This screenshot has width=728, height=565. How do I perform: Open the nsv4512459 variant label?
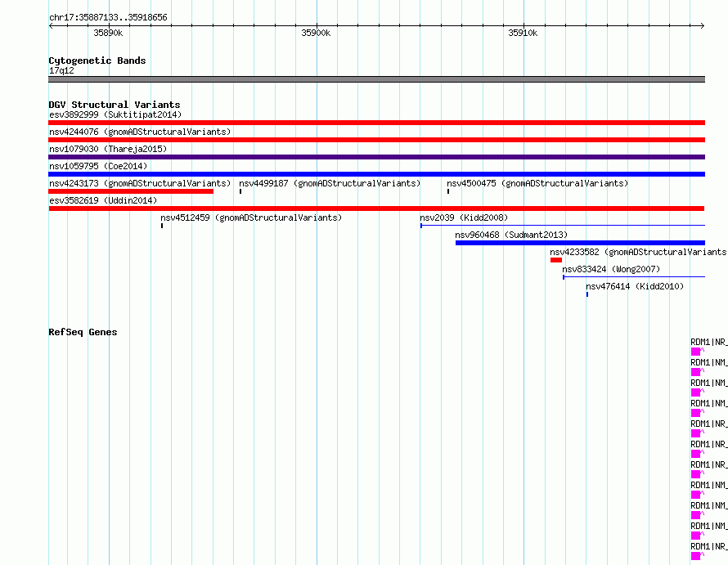(x=251, y=217)
